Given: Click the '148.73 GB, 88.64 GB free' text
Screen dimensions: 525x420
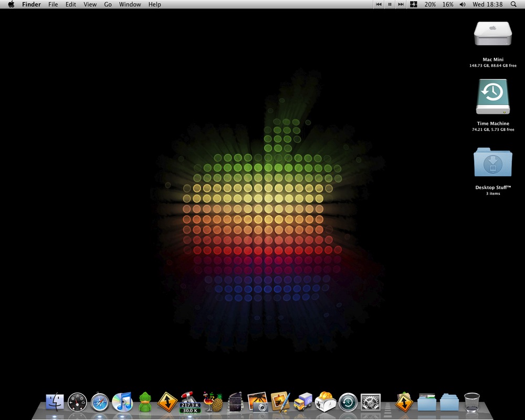Looking at the screenshot, I should pos(493,66).
